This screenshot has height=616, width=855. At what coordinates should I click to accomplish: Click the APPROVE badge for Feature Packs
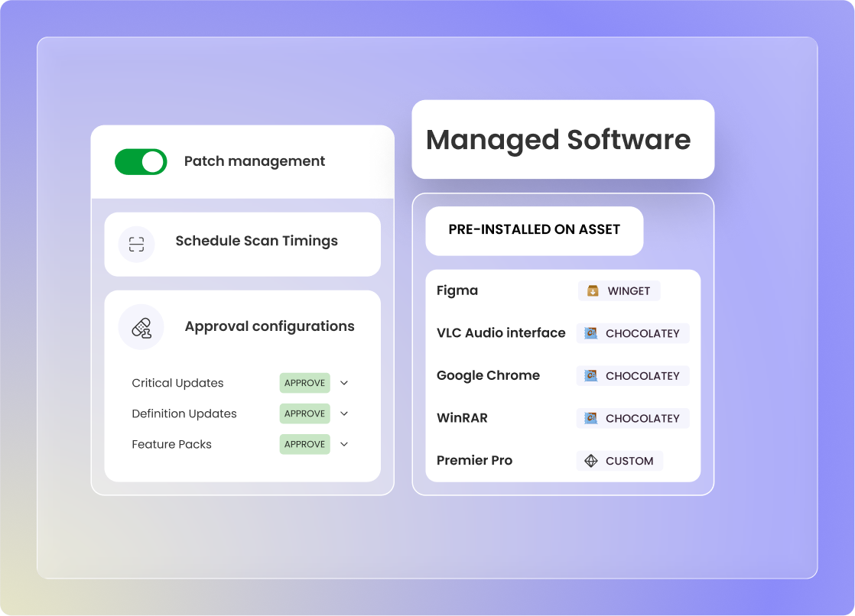click(304, 444)
